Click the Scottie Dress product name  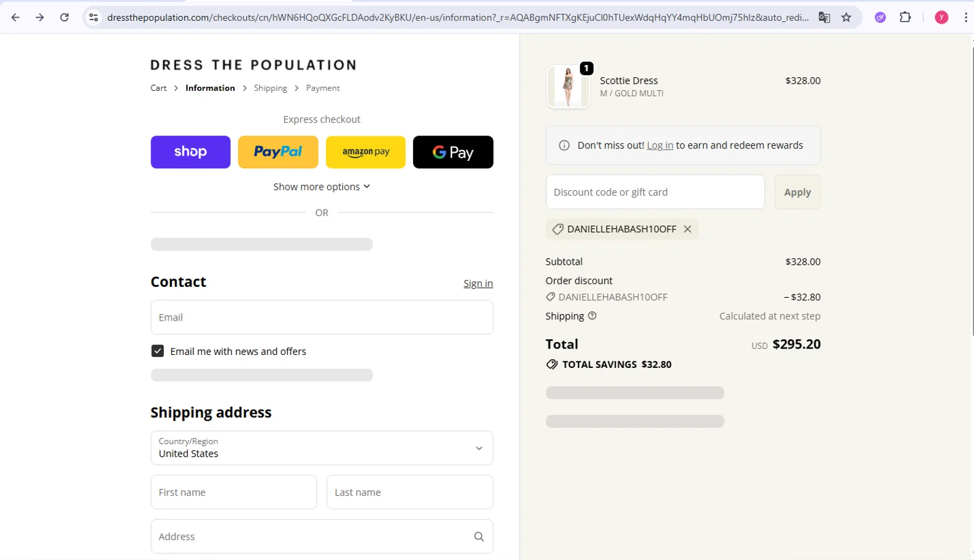pos(629,80)
